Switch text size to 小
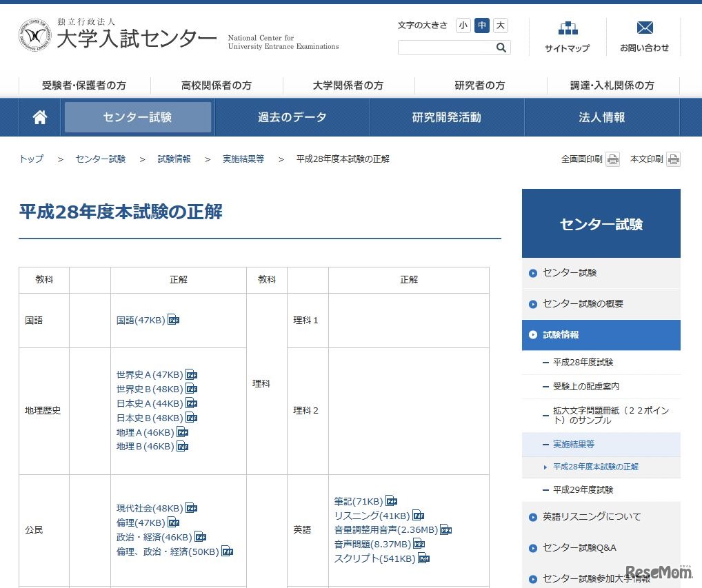702x588 pixels. pos(463,25)
